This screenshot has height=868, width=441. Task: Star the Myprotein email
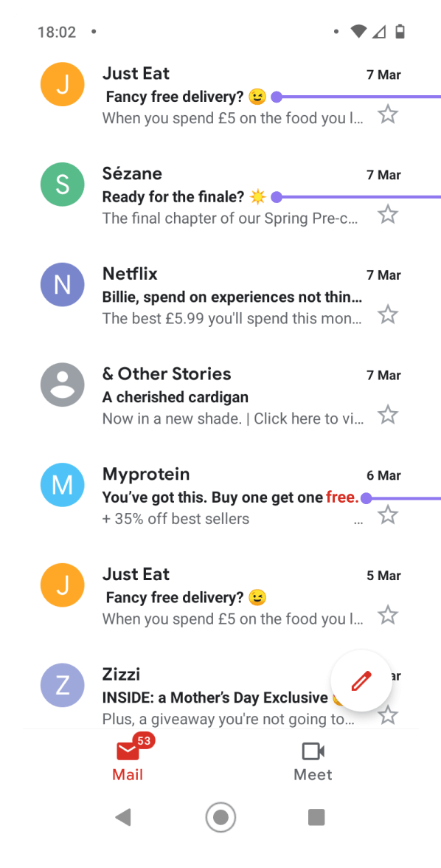[x=388, y=514]
